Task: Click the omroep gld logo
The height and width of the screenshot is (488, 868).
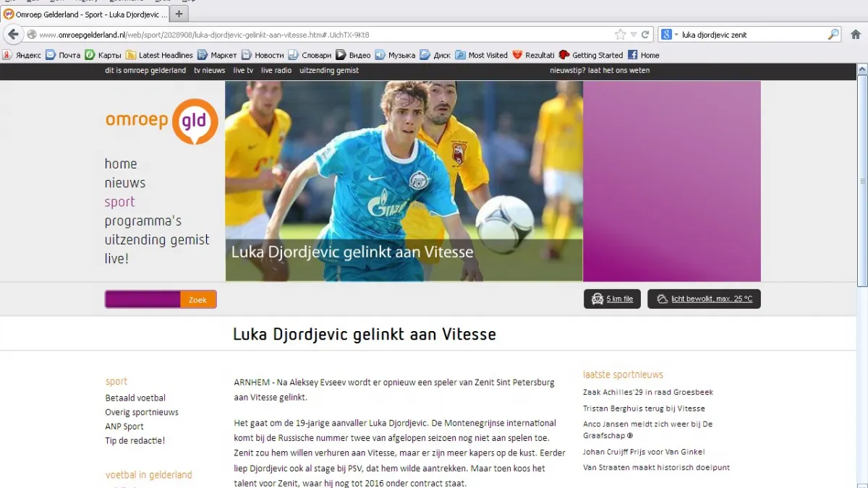Action: [161, 121]
